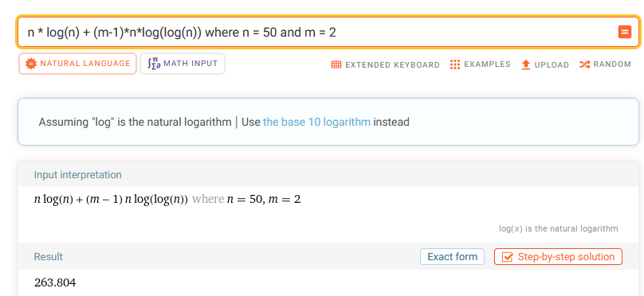Click the Examples dotted grid icon
The height and width of the screenshot is (296, 644).
click(454, 64)
